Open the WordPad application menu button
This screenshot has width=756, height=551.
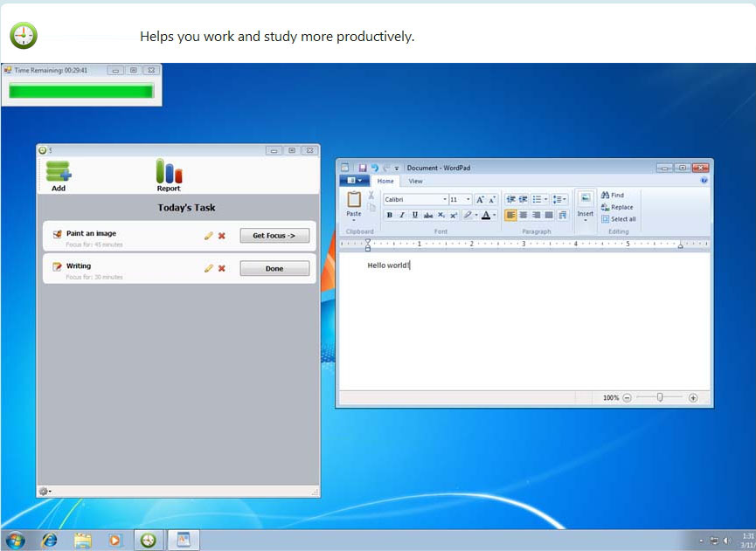click(354, 181)
